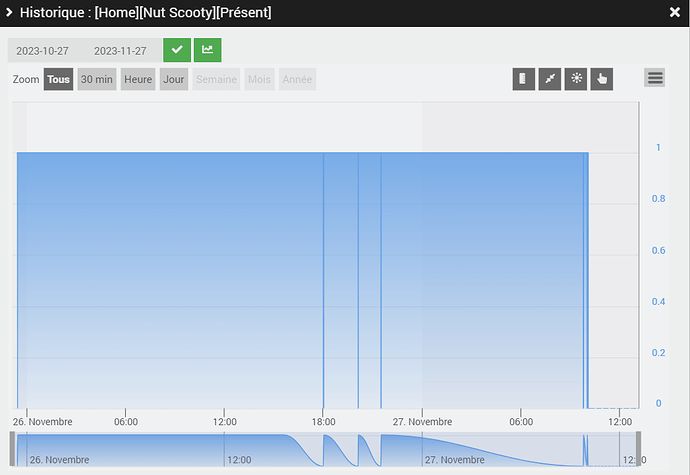The width and height of the screenshot is (690, 475).
Task: Select the Tous zoom option
Action: pos(59,79)
